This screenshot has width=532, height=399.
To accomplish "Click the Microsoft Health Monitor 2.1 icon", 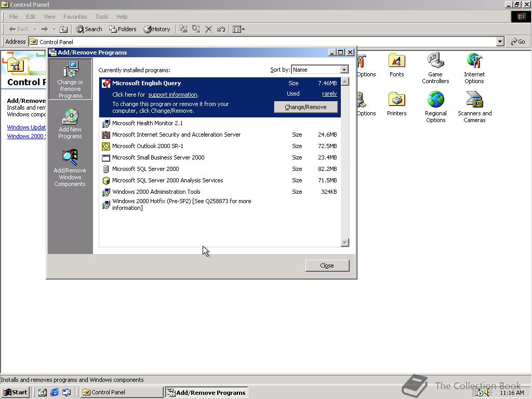I will click(x=106, y=124).
